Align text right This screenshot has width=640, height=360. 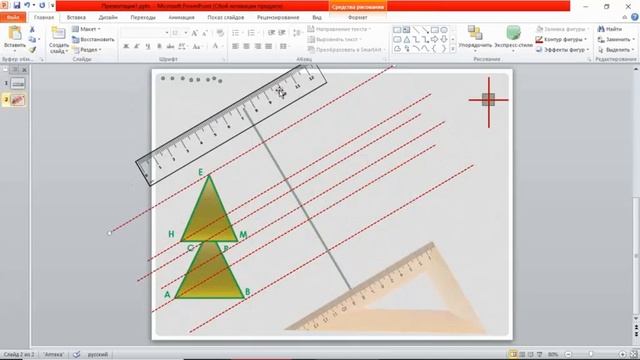point(258,47)
